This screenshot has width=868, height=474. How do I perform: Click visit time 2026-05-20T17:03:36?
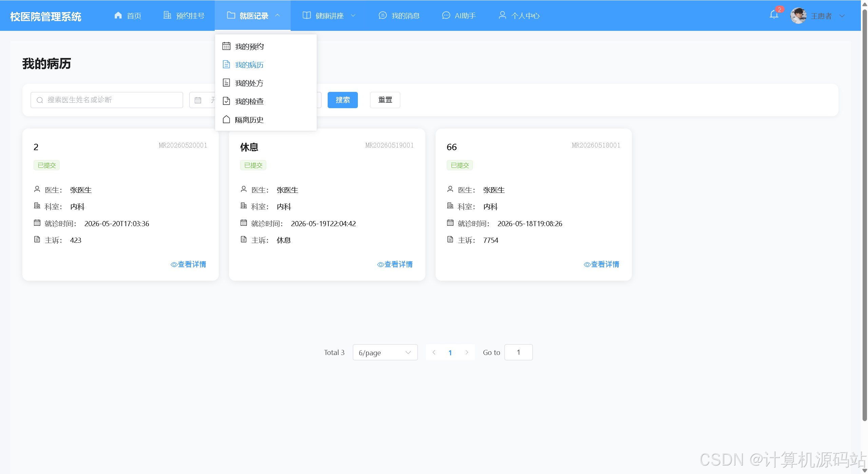[117, 224]
